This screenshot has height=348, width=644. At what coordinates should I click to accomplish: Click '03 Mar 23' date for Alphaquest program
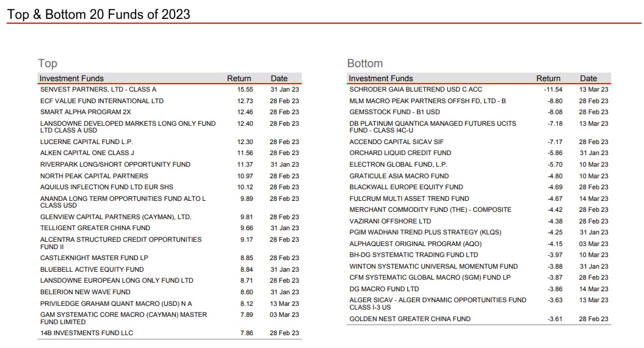point(593,244)
